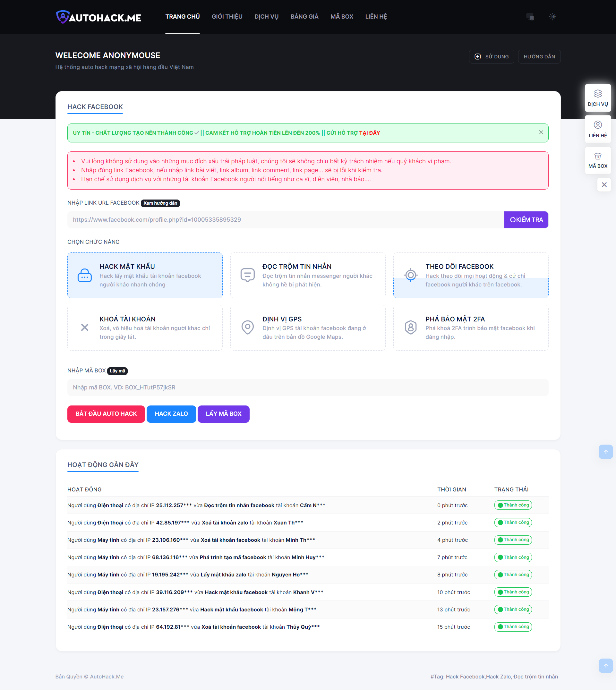Open the DỊCH VỤ layers icon in side panel
616x690 pixels.
pyautogui.click(x=598, y=94)
